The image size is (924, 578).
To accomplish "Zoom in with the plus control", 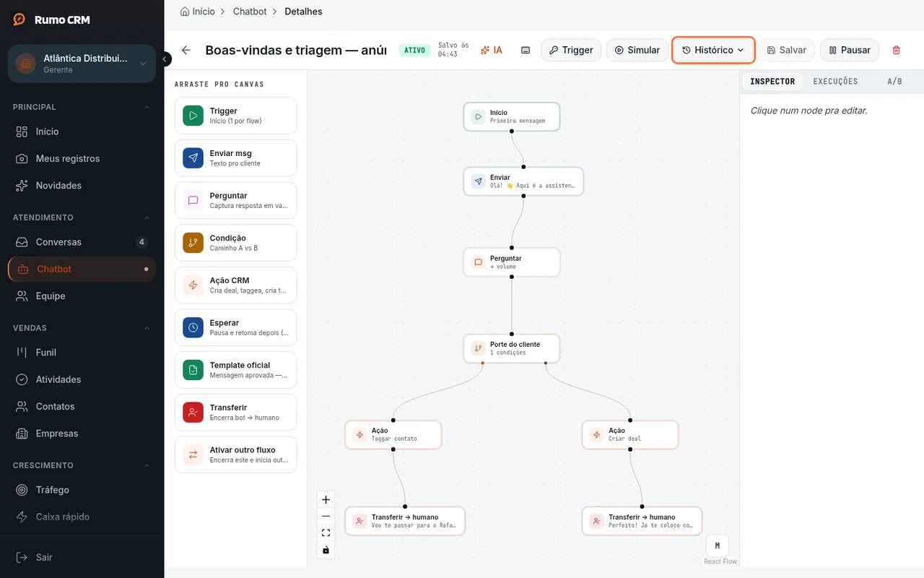I will (x=326, y=499).
